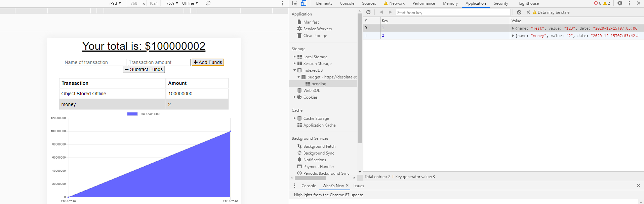Screen dimensions: 644x204
Task: Open the Manifest section
Action: pyautogui.click(x=311, y=22)
